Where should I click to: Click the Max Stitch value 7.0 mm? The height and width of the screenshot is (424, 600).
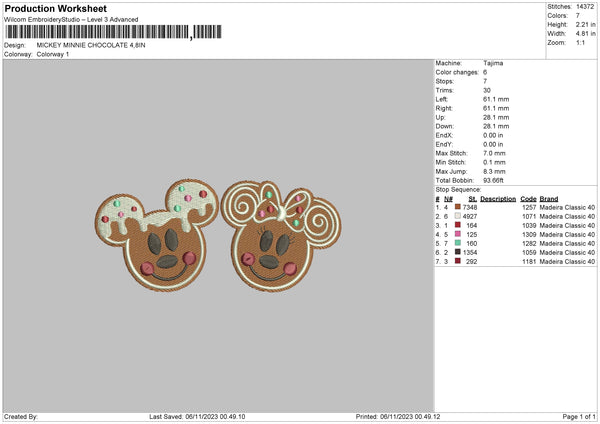[494, 153]
